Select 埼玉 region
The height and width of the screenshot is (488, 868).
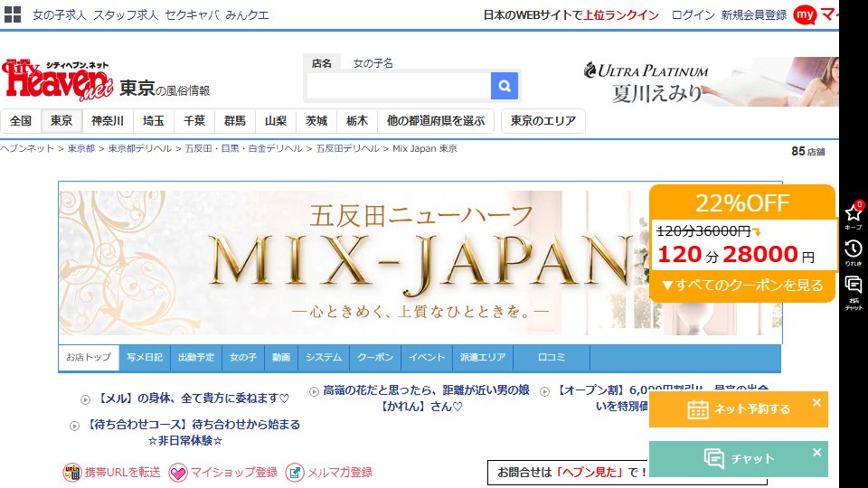click(x=154, y=120)
